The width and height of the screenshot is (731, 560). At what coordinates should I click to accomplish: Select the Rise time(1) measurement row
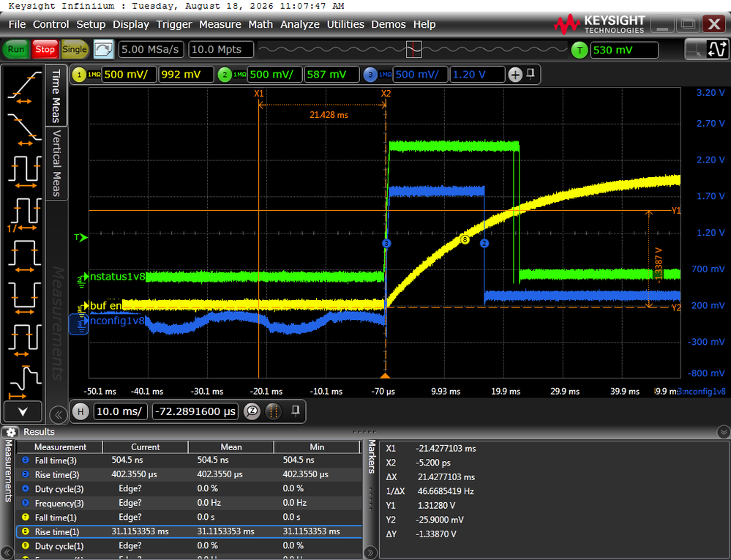(x=189, y=531)
